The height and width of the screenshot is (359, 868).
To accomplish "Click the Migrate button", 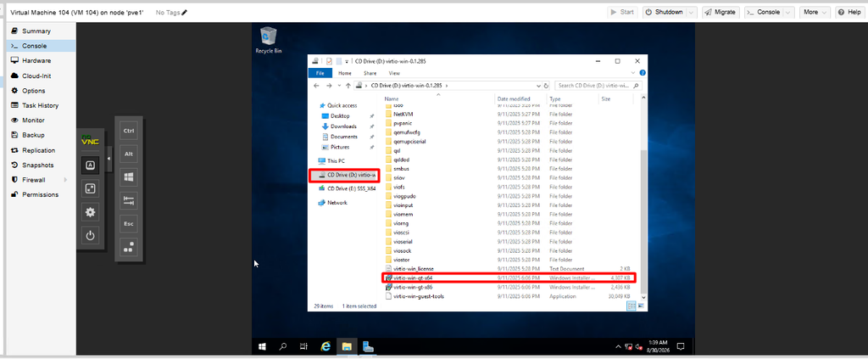I will [721, 12].
